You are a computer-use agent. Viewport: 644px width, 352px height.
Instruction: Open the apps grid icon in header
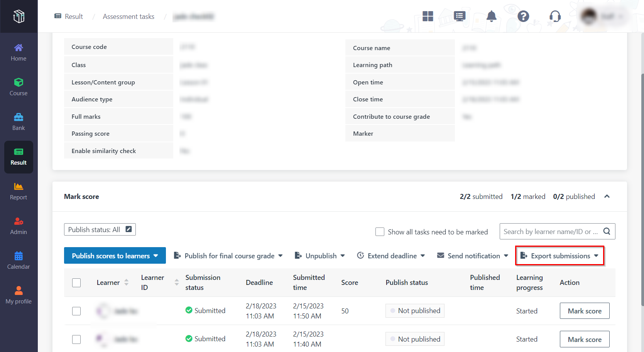(x=428, y=16)
